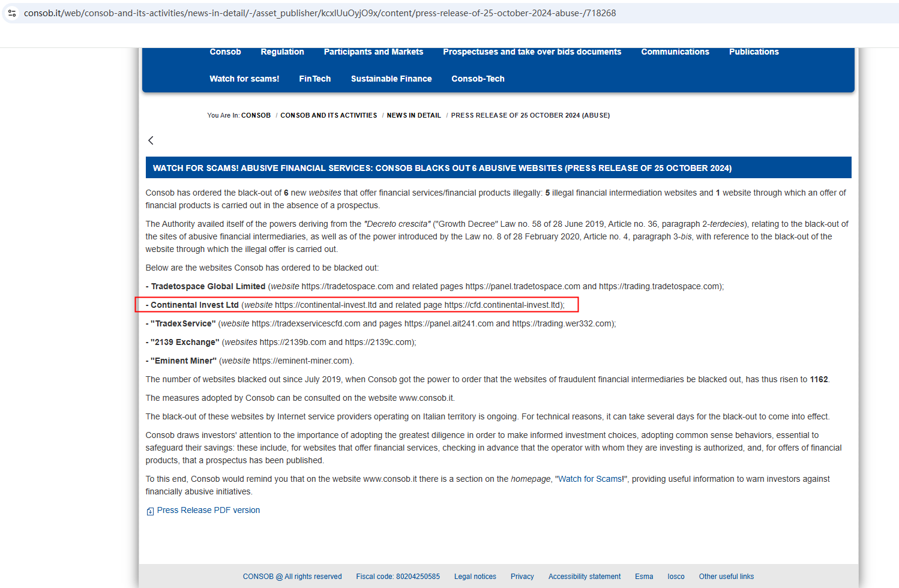Image resolution: width=899 pixels, height=588 pixels.
Task: Open Iosco footer link
Action: pos(676,577)
